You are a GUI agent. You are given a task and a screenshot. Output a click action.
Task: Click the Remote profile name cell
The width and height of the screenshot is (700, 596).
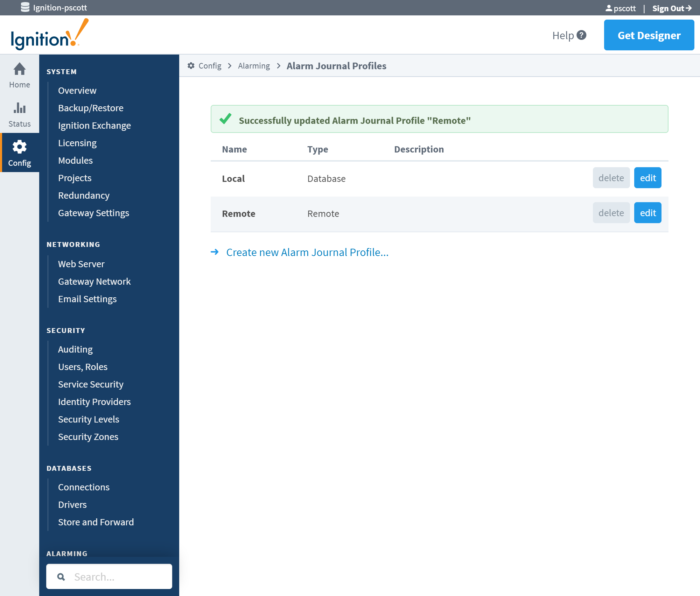point(239,214)
